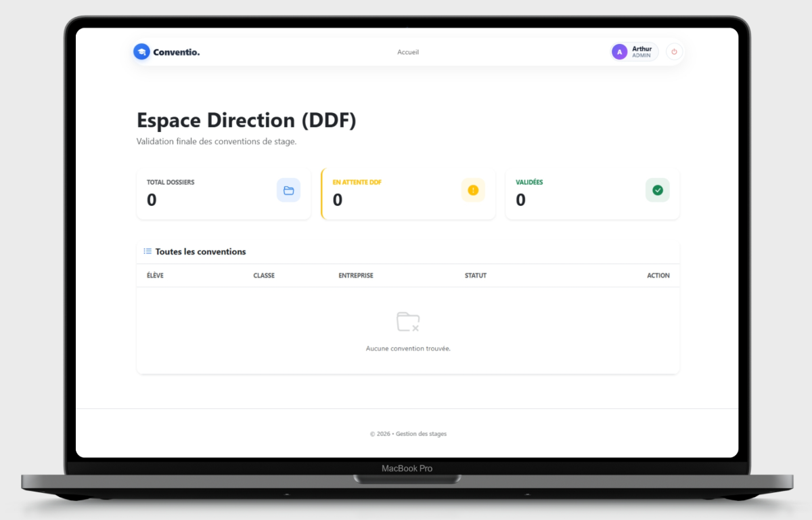Viewport: 812px width, 520px height.
Task: Select the VALIDÉES card label
Action: [529, 182]
